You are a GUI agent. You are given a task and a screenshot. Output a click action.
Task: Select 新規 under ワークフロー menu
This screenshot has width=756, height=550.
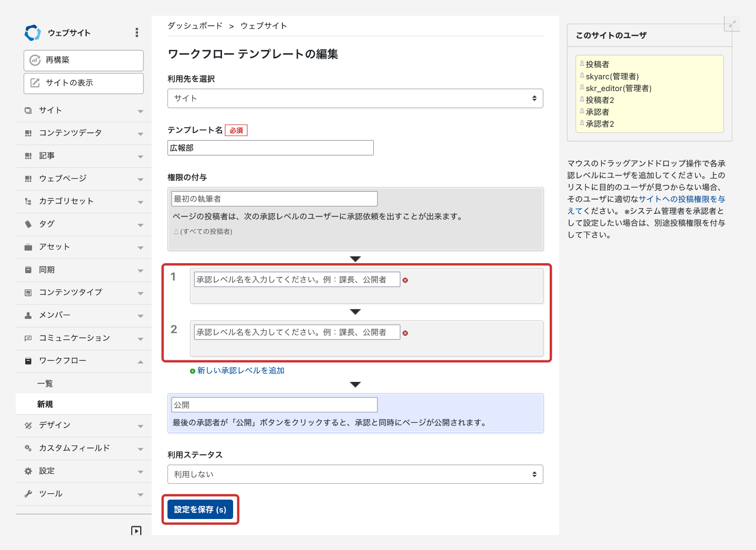click(x=45, y=404)
